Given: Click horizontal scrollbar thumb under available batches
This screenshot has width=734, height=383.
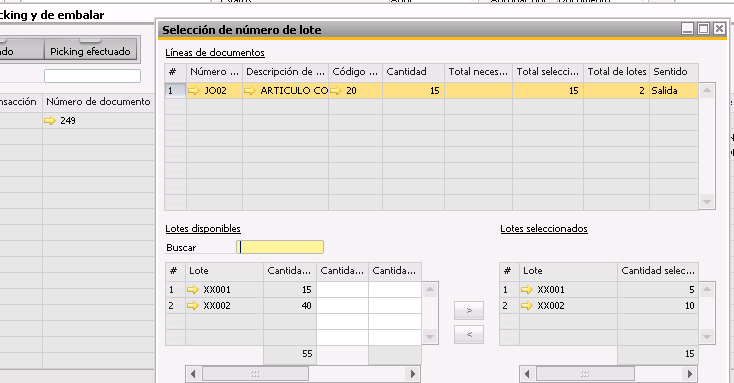Looking at the screenshot, I should click(255, 374).
